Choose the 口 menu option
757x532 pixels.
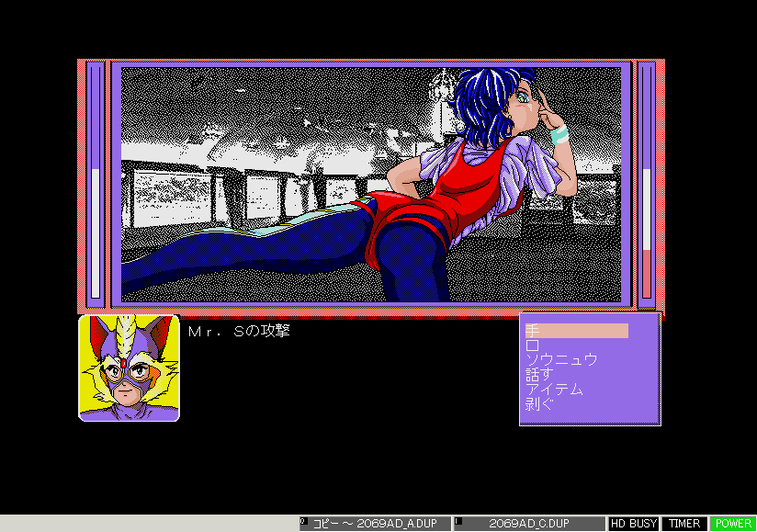click(532, 345)
